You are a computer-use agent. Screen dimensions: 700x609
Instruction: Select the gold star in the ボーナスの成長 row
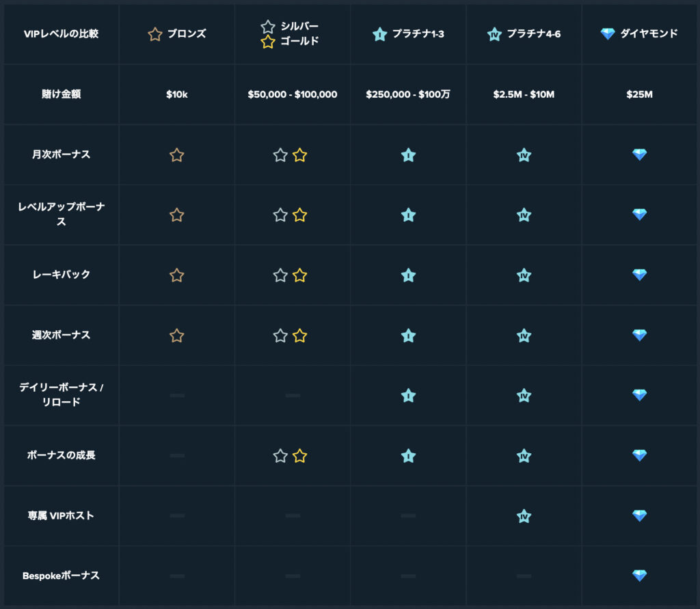pos(299,455)
